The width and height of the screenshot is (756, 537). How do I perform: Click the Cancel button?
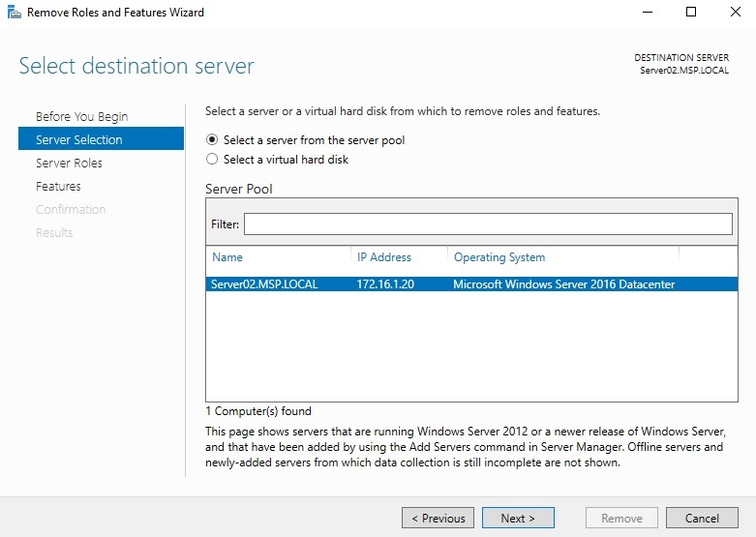point(702,518)
